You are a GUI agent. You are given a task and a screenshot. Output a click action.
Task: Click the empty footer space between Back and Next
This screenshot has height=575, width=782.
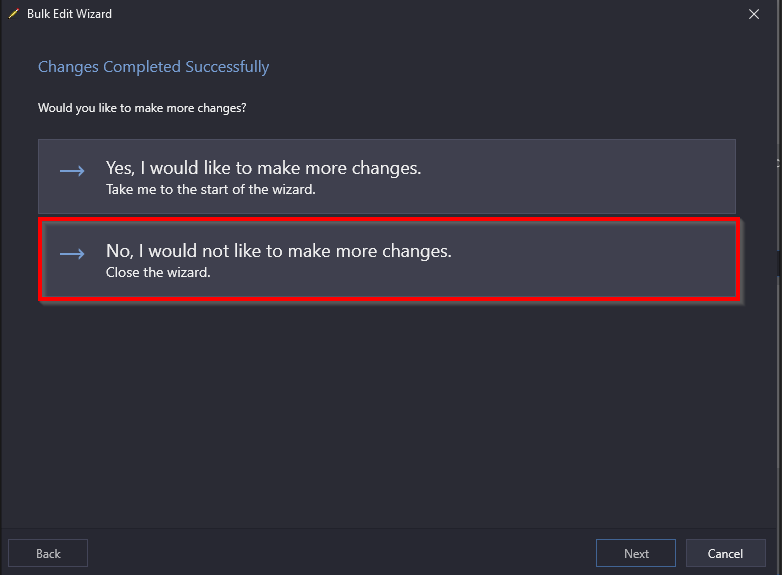click(342, 553)
